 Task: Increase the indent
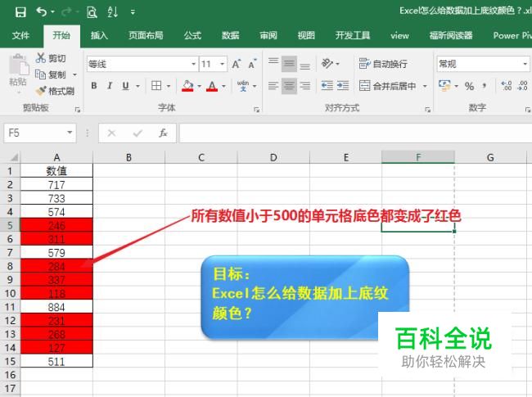343,86
